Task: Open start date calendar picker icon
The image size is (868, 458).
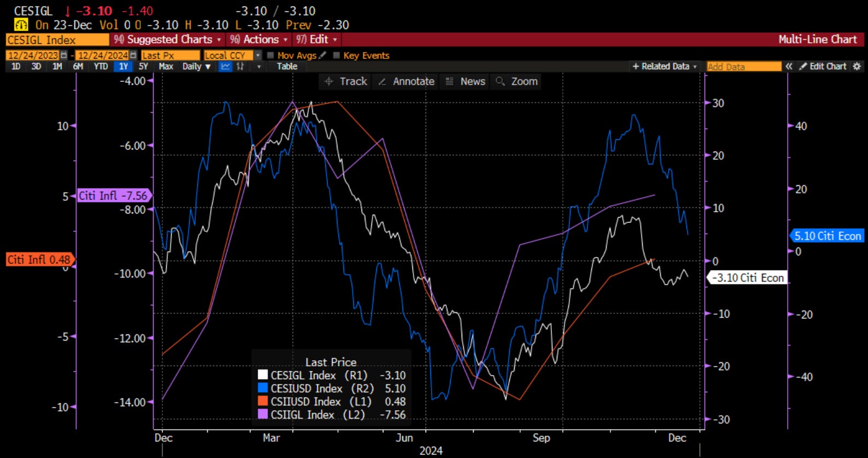Action: [x=64, y=55]
